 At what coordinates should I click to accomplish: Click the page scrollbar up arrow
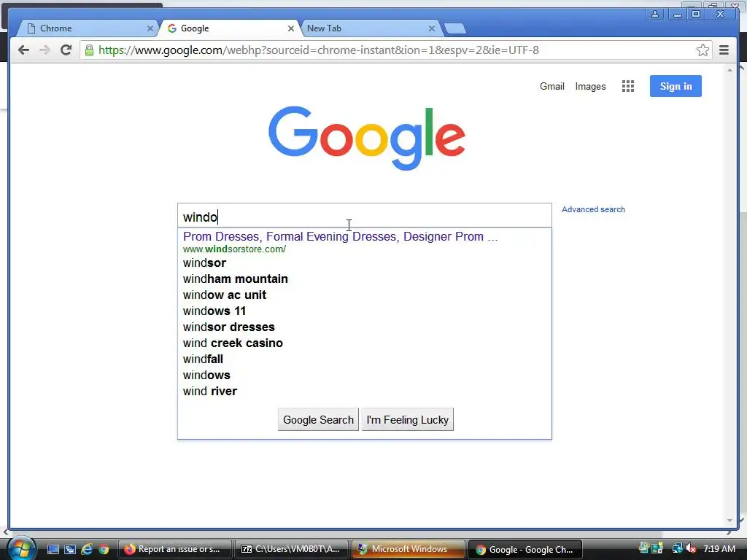[x=729, y=70]
